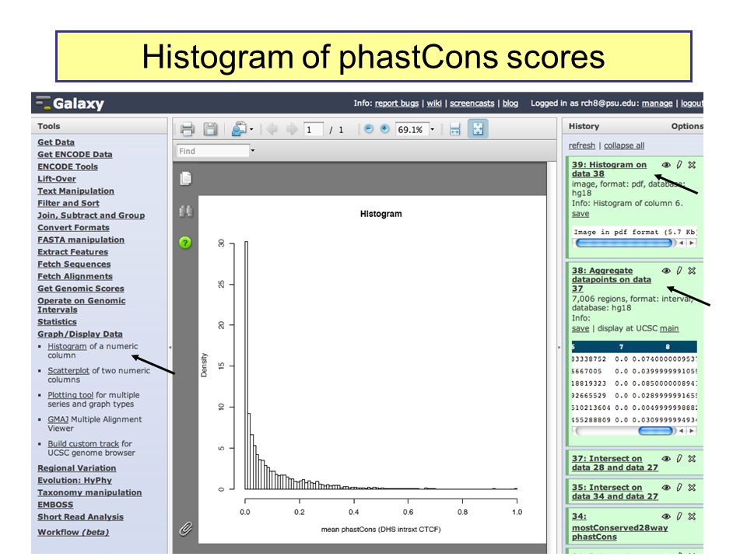747x560 pixels.
Task: Click the refresh history link
Action: click(x=582, y=145)
